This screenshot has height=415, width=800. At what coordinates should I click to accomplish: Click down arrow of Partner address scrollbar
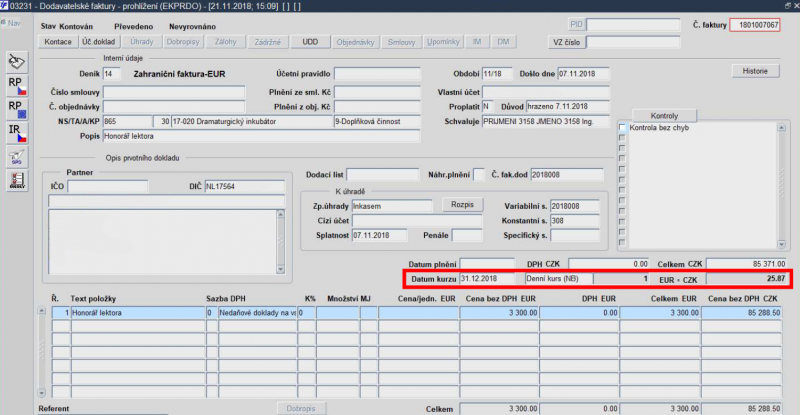click(x=280, y=269)
